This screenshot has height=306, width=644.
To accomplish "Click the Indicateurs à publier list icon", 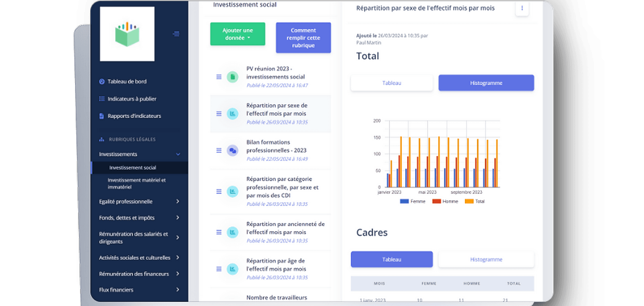I will 102,99.
